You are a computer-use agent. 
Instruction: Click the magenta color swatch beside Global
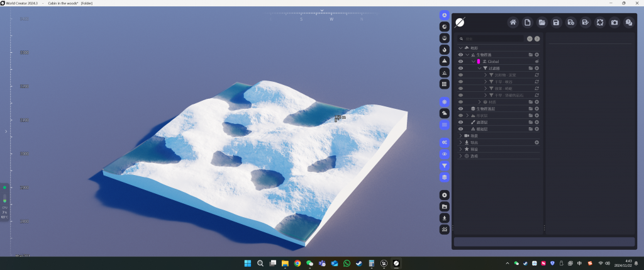479,62
